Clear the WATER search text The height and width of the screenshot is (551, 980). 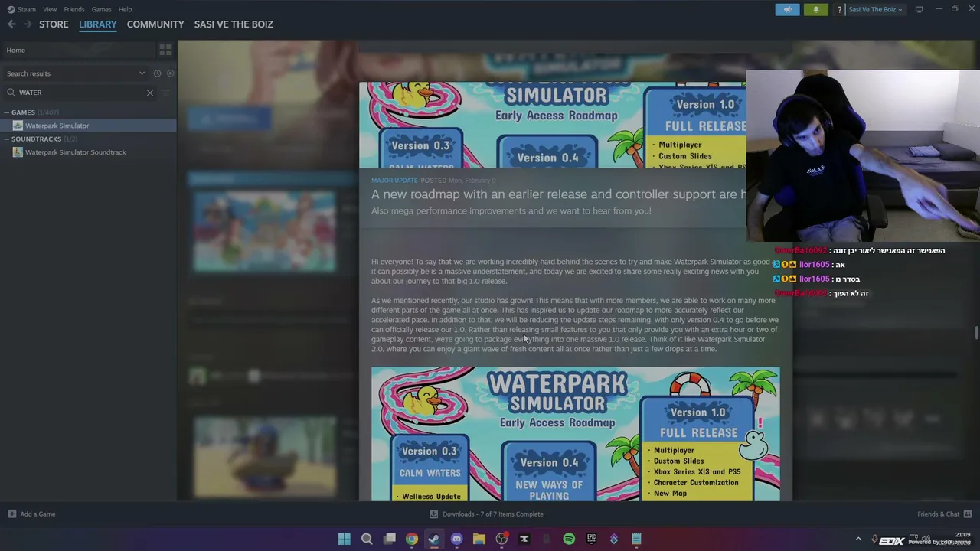click(x=150, y=93)
